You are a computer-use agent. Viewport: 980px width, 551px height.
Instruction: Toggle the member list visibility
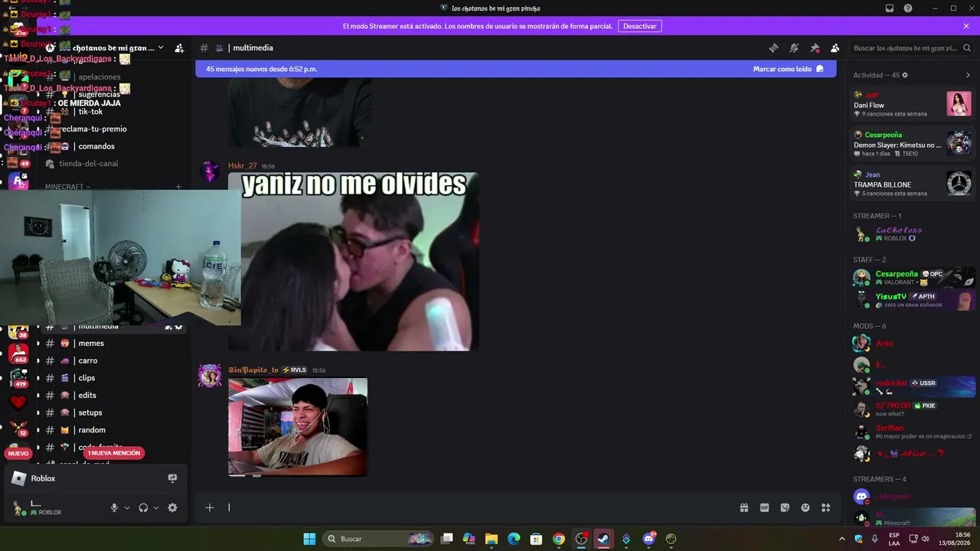click(x=835, y=47)
